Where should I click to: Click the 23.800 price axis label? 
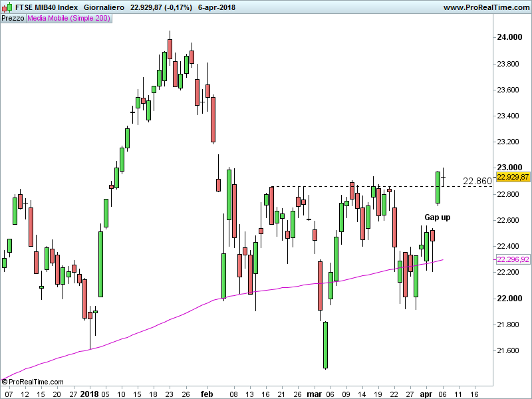[508, 64]
